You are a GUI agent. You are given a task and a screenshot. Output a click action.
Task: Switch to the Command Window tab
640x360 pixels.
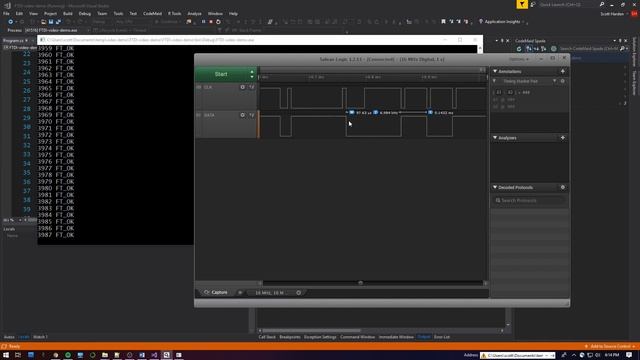[x=358, y=337]
